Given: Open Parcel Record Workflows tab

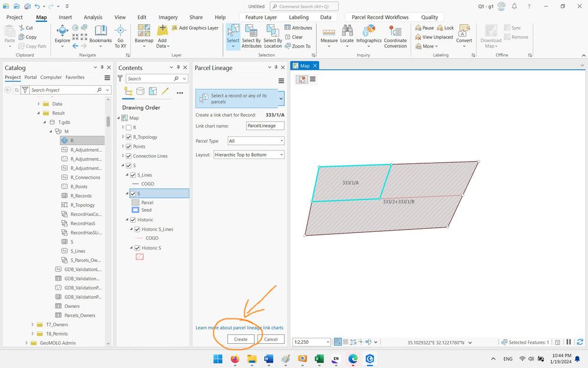Looking at the screenshot, I should point(380,17).
